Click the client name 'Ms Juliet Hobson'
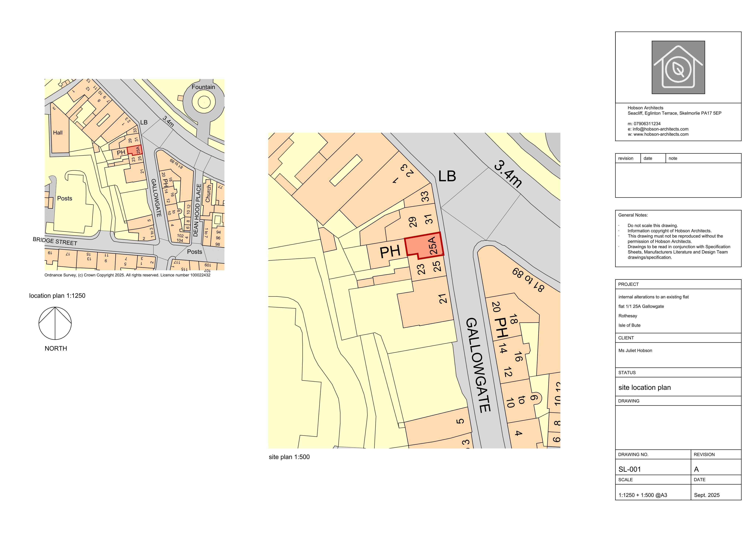The width and height of the screenshot is (756, 535). 635,350
